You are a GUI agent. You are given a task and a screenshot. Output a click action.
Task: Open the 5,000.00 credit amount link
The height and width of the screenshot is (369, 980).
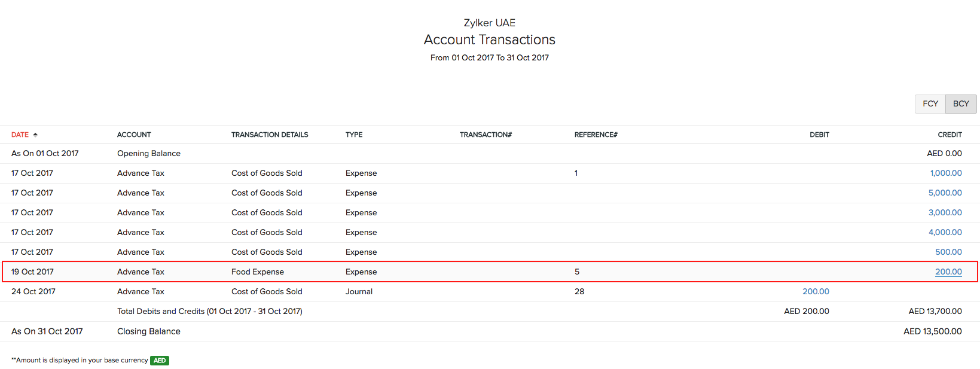(945, 193)
